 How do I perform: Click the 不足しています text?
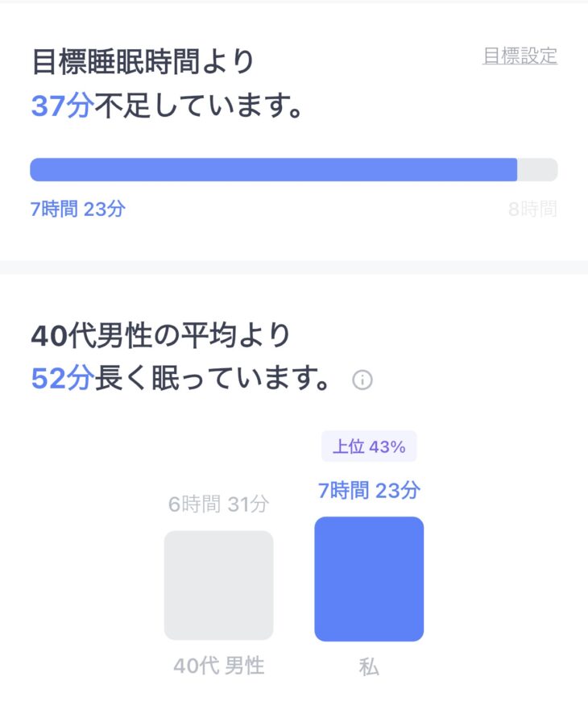coord(199,106)
